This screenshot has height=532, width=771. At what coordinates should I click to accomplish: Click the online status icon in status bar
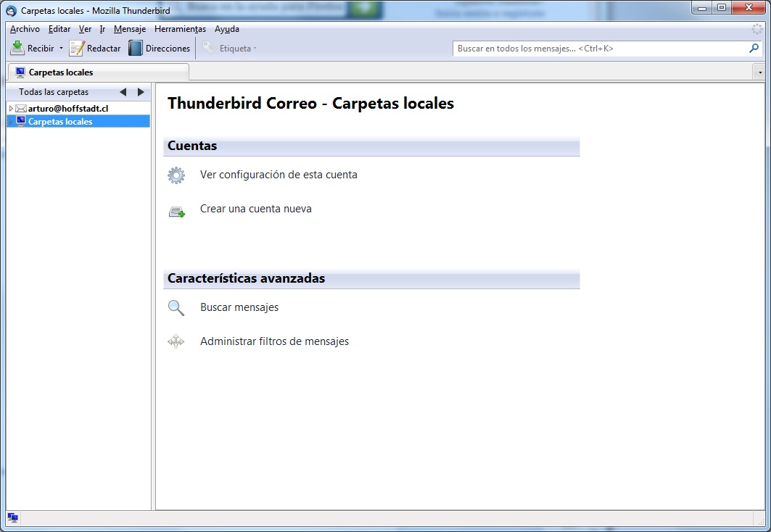tap(13, 518)
